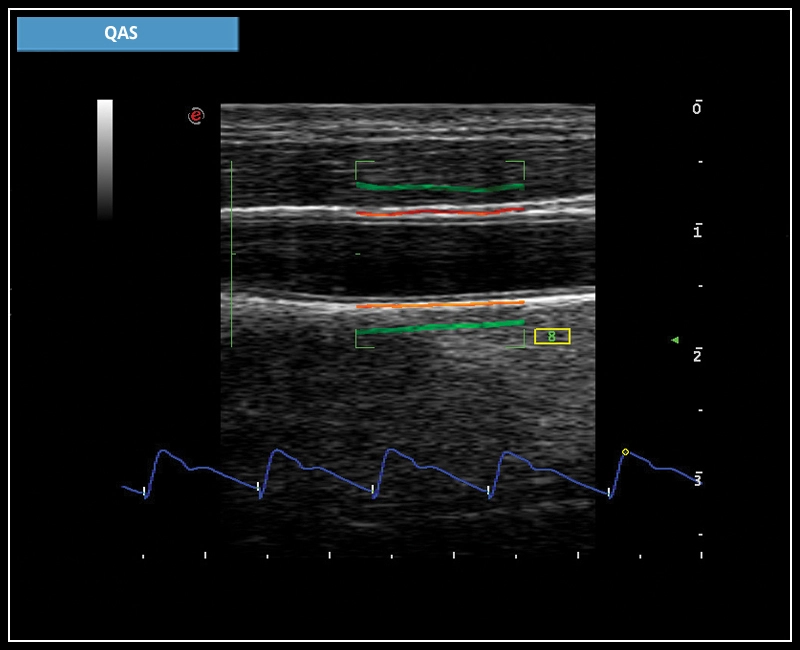This screenshot has width=800, height=650.
Task: Select the upper green tracking line
Action: [439, 187]
